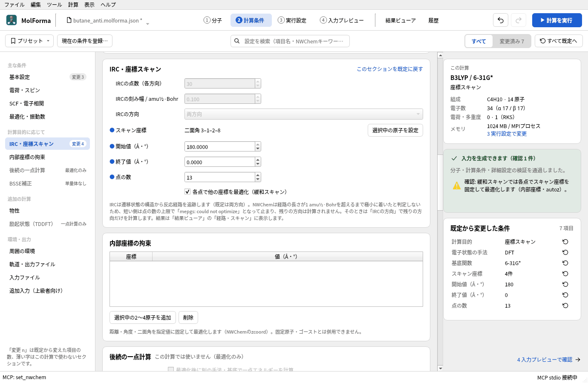Select 追加入力(上級者向け) in the sidebar
Image resolution: width=588 pixels, height=383 pixels.
pyautogui.click(x=47, y=291)
